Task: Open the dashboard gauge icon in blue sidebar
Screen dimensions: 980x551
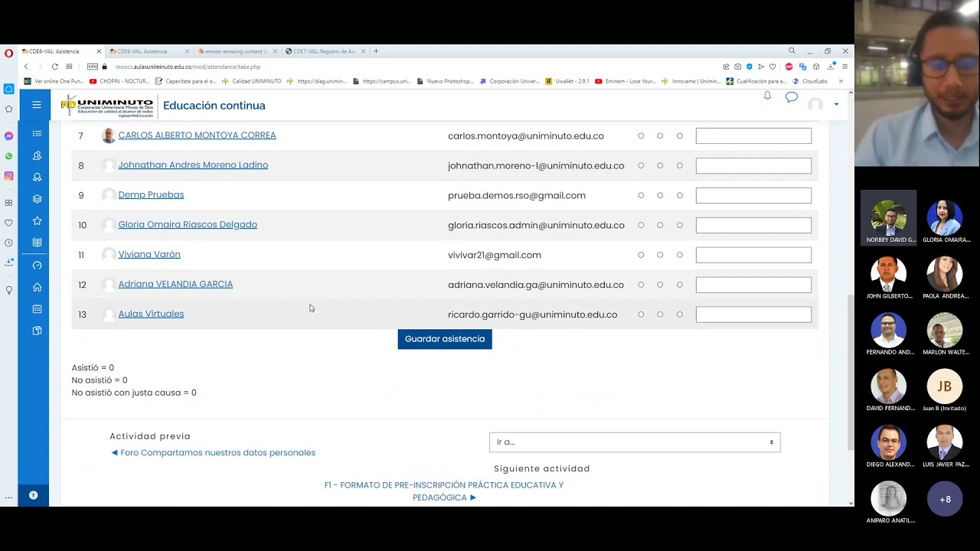Action: (x=37, y=266)
